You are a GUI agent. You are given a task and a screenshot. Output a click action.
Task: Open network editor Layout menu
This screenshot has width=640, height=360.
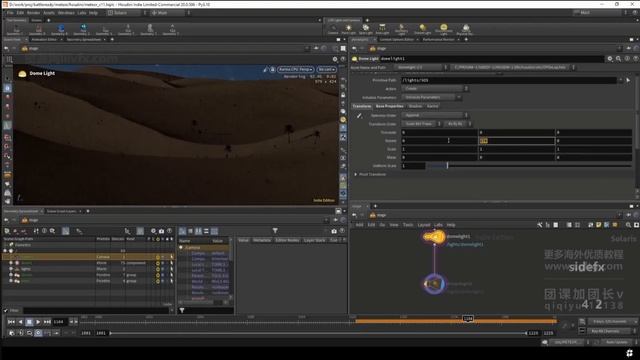(424, 225)
